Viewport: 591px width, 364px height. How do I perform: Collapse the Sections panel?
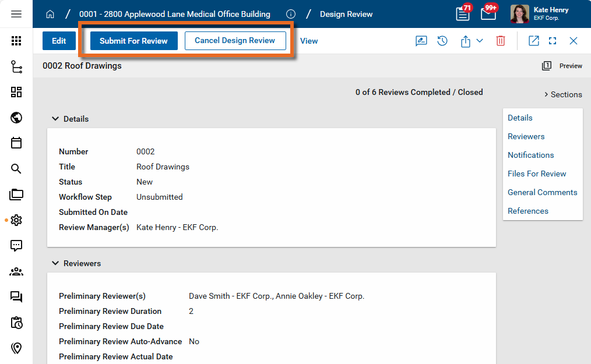point(562,94)
